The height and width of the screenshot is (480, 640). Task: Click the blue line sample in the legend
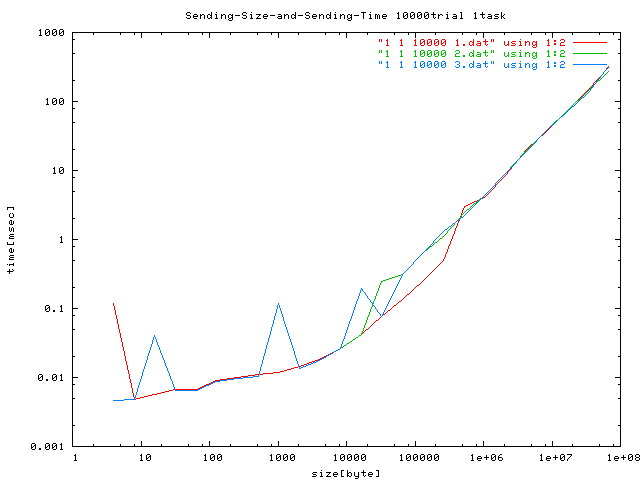591,65
